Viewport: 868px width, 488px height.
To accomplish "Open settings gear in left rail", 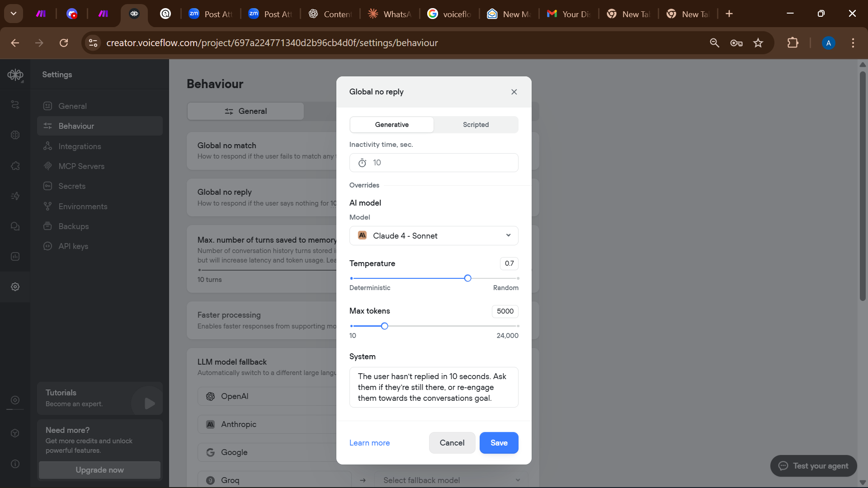I will 15,287.
